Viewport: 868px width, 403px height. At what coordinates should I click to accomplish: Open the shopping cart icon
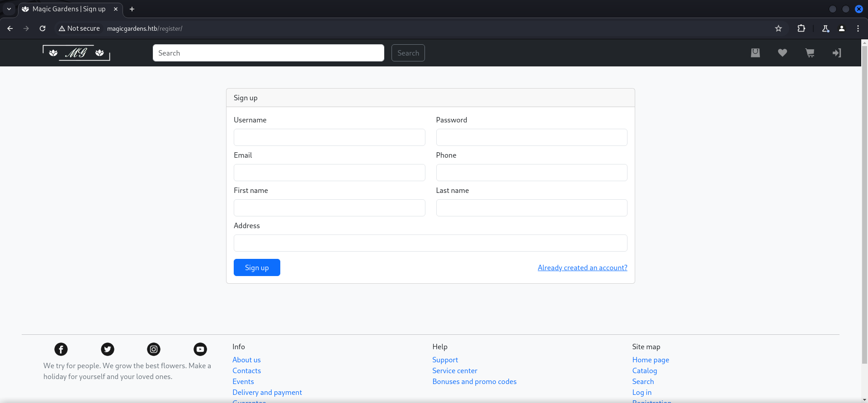point(810,53)
